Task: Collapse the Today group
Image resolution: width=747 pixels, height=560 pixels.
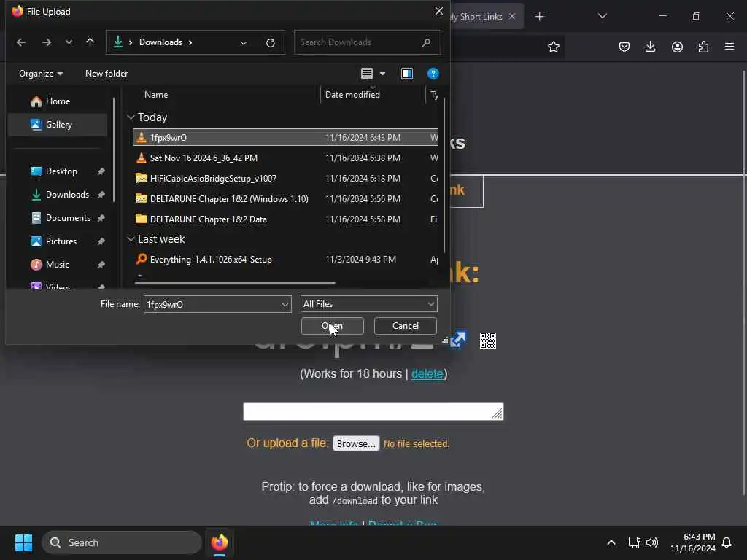Action: (x=131, y=117)
